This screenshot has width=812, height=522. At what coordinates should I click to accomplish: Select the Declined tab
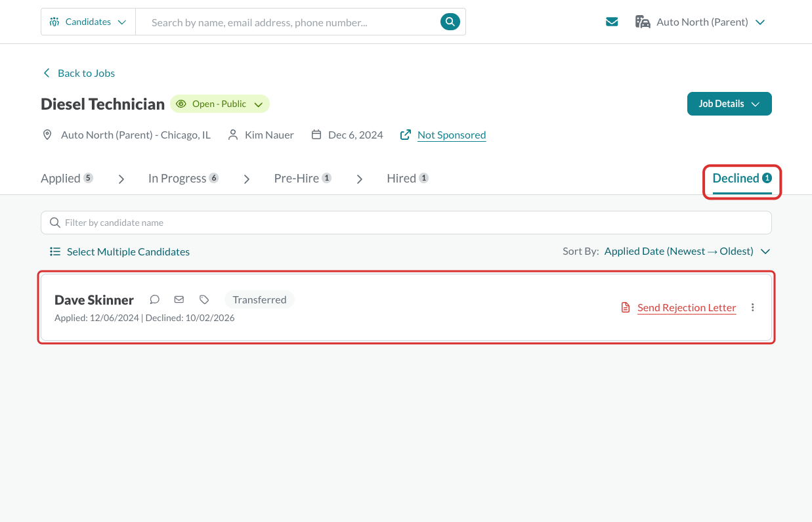tap(742, 179)
